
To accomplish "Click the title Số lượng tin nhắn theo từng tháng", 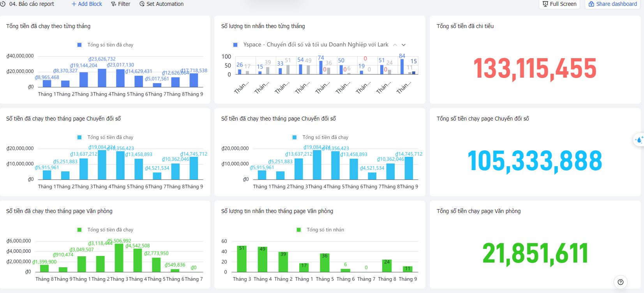I will [x=263, y=26].
